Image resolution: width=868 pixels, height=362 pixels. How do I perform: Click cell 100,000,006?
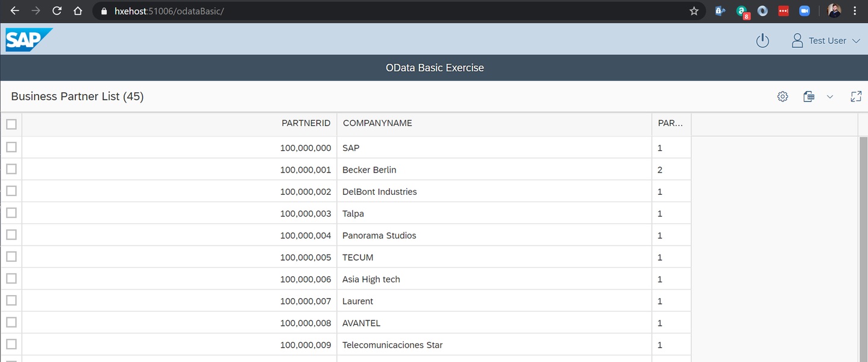[180, 279]
